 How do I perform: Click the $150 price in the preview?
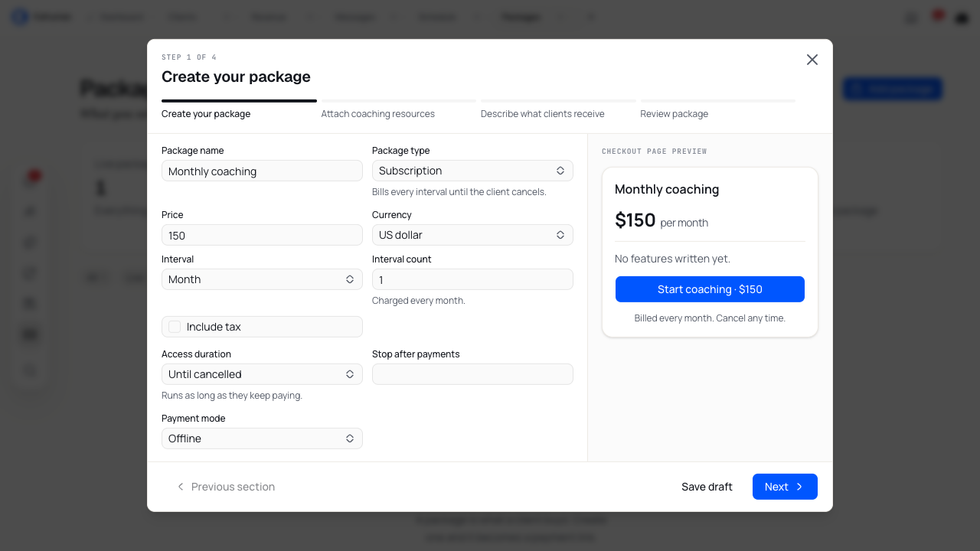coord(635,220)
